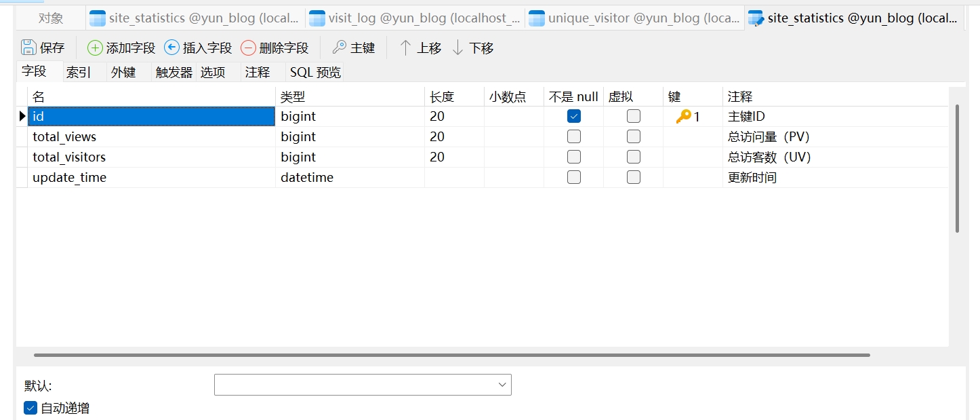The image size is (980, 420).
Task: Expand the Default (默认) value dropdown
Action: 502,385
